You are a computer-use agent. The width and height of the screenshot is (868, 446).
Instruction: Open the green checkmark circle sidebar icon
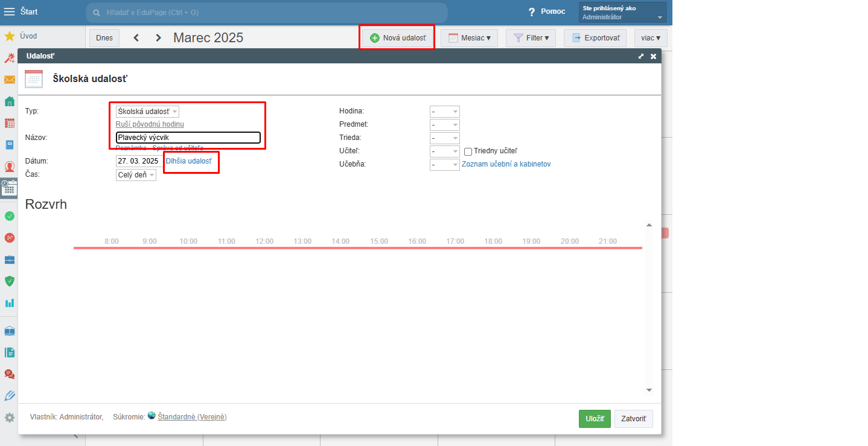pyautogui.click(x=9, y=215)
